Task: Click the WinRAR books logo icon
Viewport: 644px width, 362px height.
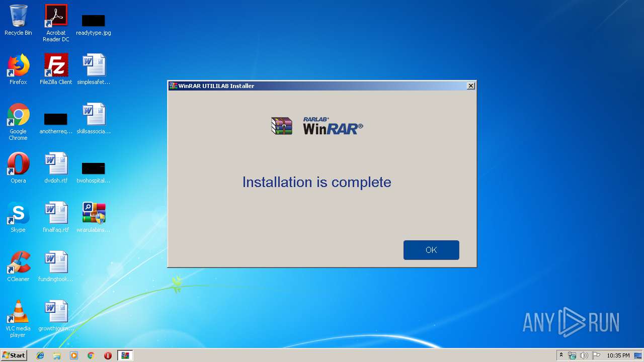Action: (x=282, y=126)
